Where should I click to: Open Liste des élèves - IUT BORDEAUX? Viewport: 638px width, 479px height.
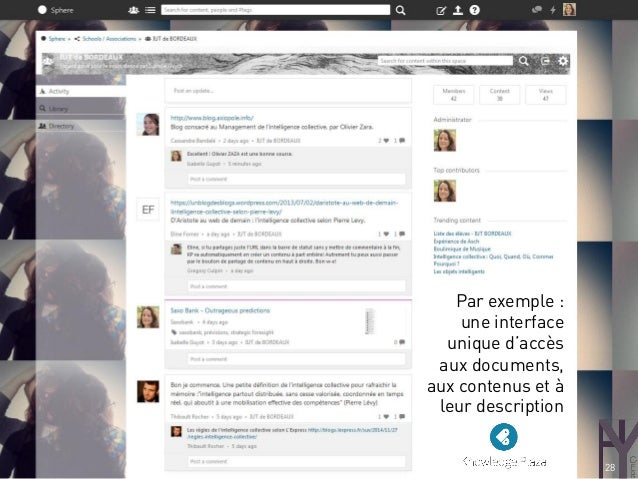point(472,234)
